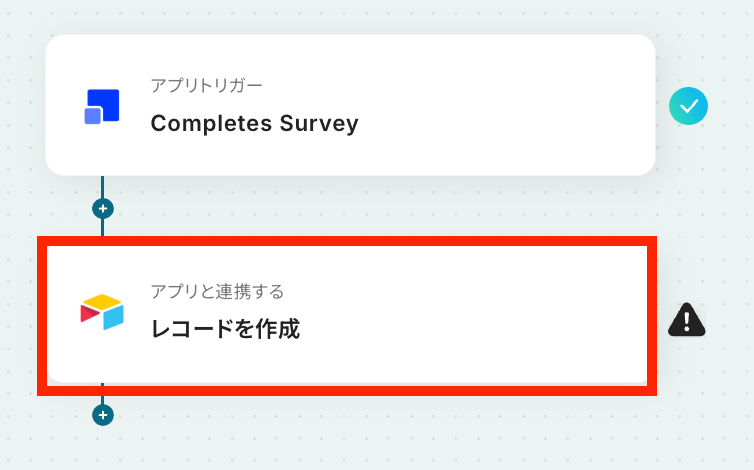Click the アプリトリガー label

(x=207, y=86)
